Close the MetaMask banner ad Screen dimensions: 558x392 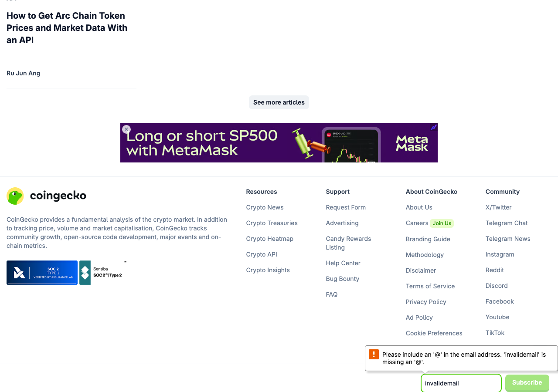[x=126, y=129]
